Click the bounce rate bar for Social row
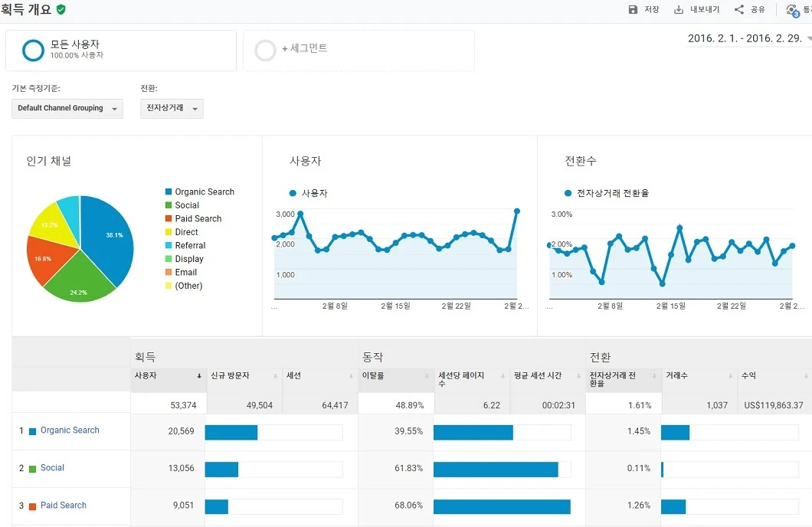Image resolution: width=812 pixels, height=527 pixels. 496,470
